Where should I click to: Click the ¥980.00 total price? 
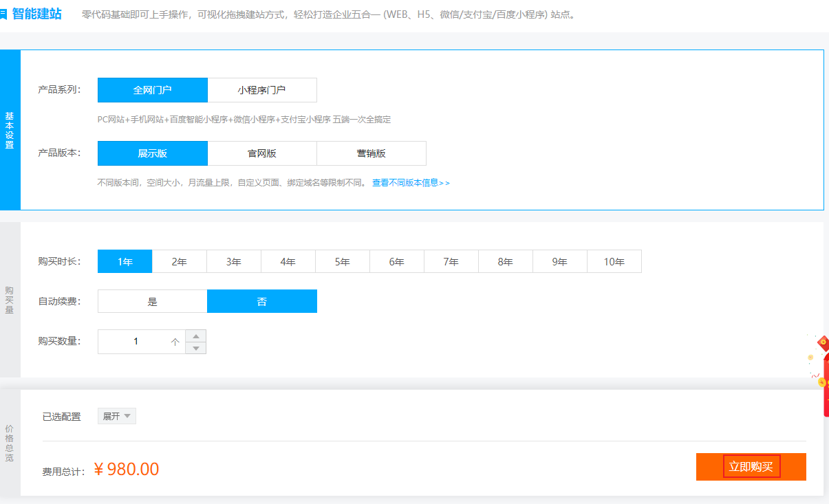tap(127, 470)
